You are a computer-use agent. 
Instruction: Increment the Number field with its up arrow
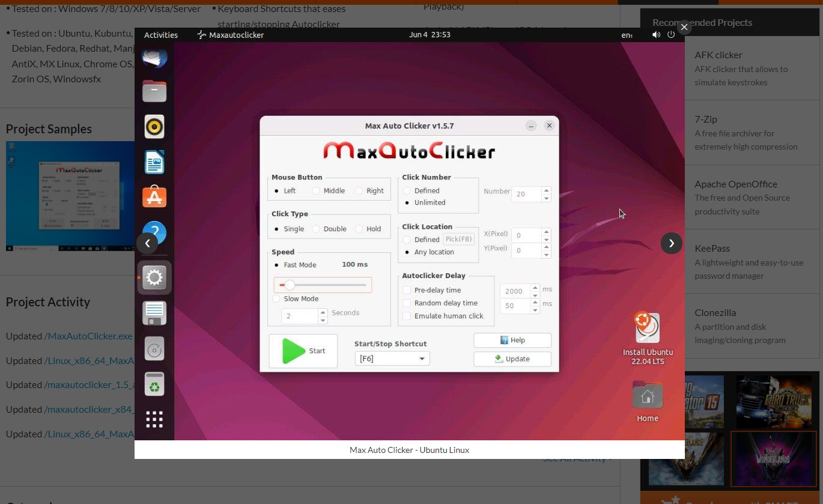click(546, 190)
